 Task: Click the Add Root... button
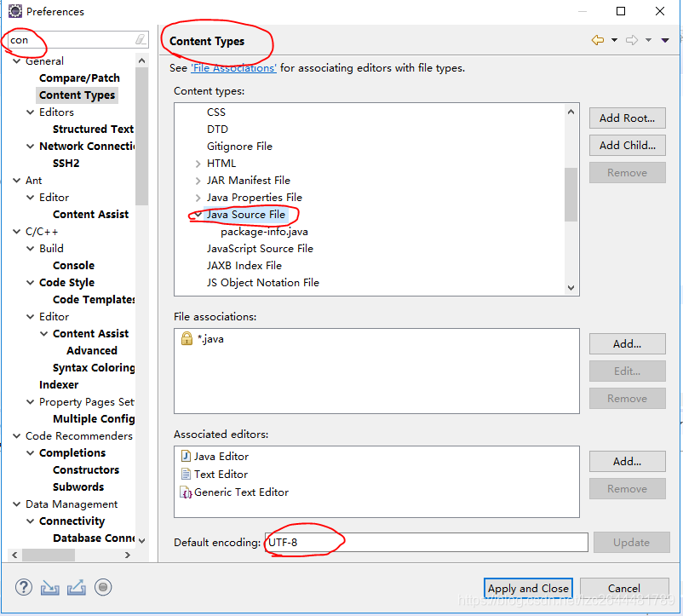(628, 118)
